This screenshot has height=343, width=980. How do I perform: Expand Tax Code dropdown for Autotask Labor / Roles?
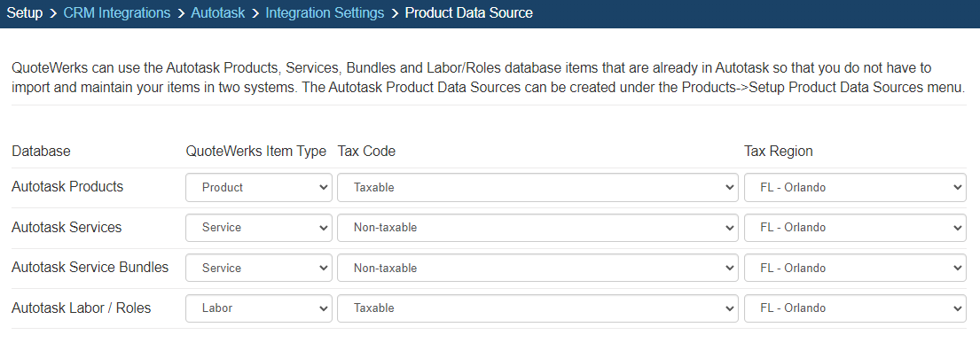pyautogui.click(x=537, y=308)
